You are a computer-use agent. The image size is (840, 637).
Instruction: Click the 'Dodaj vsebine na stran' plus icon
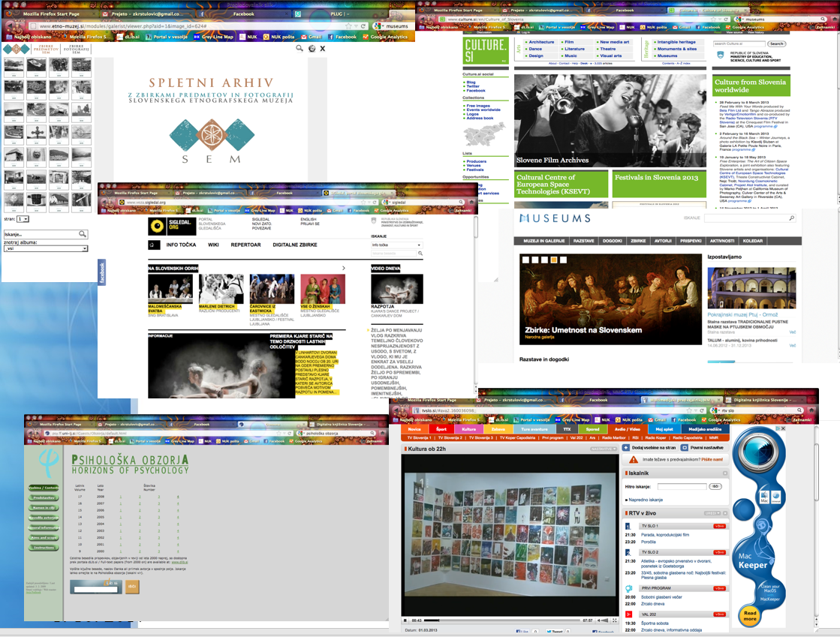(x=628, y=447)
